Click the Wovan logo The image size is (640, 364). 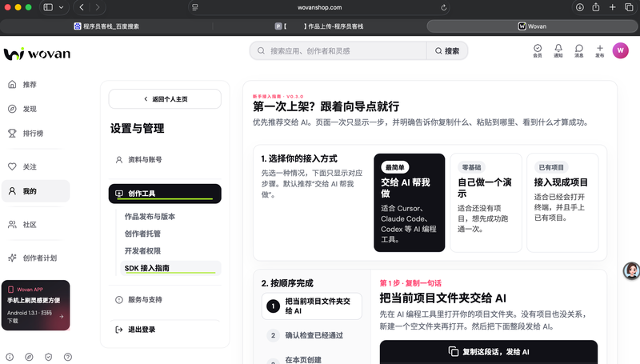37,54
